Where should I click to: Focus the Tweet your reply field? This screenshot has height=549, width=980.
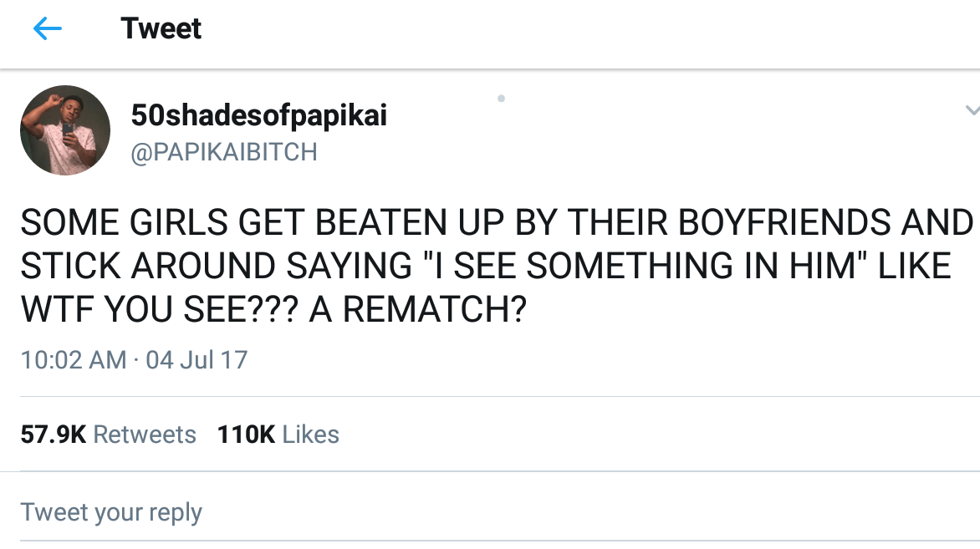point(111,511)
